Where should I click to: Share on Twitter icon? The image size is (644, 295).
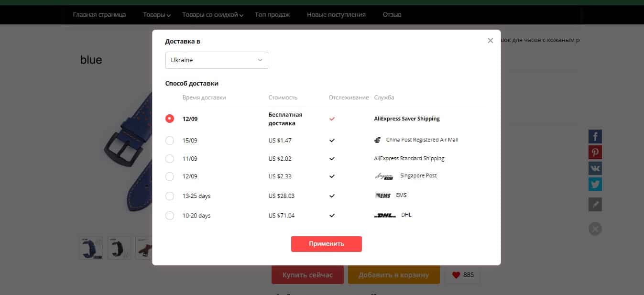click(x=595, y=184)
